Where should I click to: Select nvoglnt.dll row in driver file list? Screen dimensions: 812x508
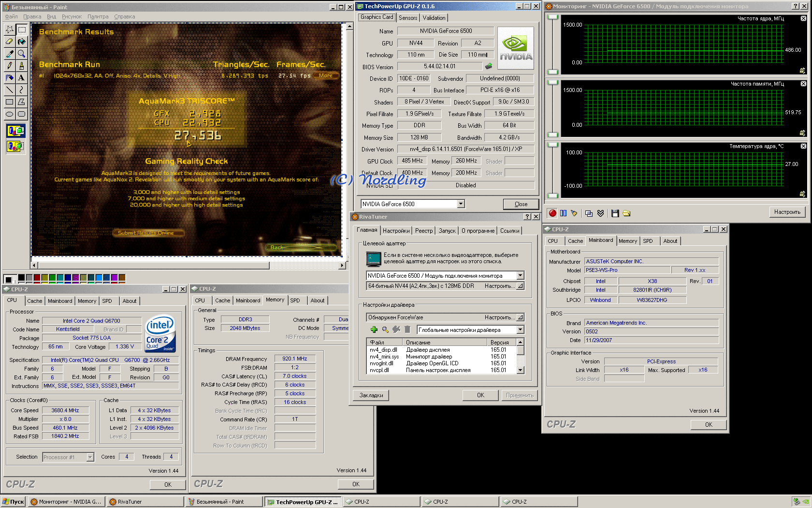click(x=442, y=363)
